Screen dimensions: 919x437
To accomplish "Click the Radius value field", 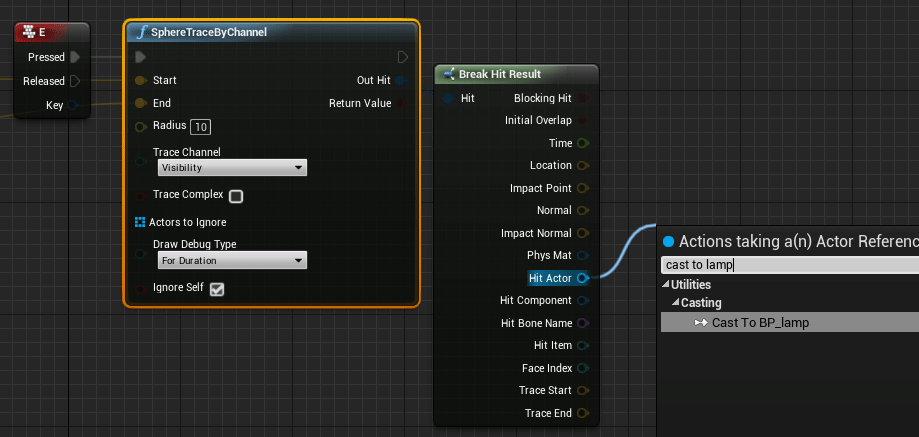I will pos(200,127).
